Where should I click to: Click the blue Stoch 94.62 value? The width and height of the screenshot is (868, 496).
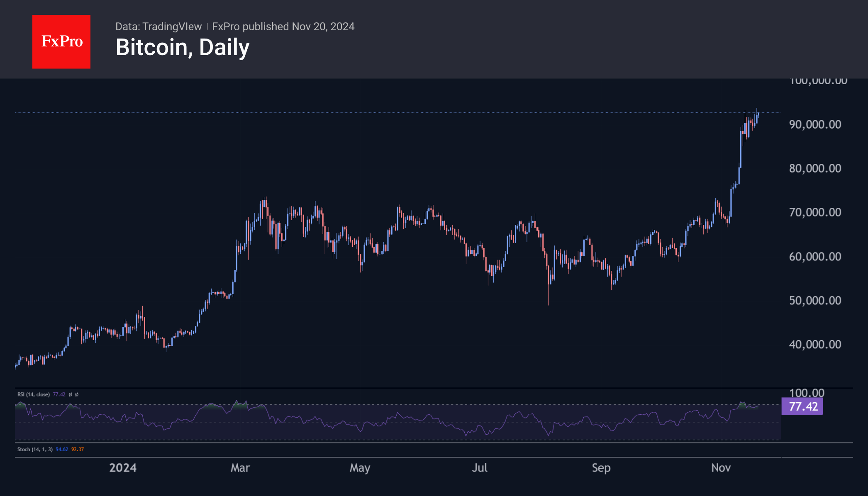click(x=62, y=449)
